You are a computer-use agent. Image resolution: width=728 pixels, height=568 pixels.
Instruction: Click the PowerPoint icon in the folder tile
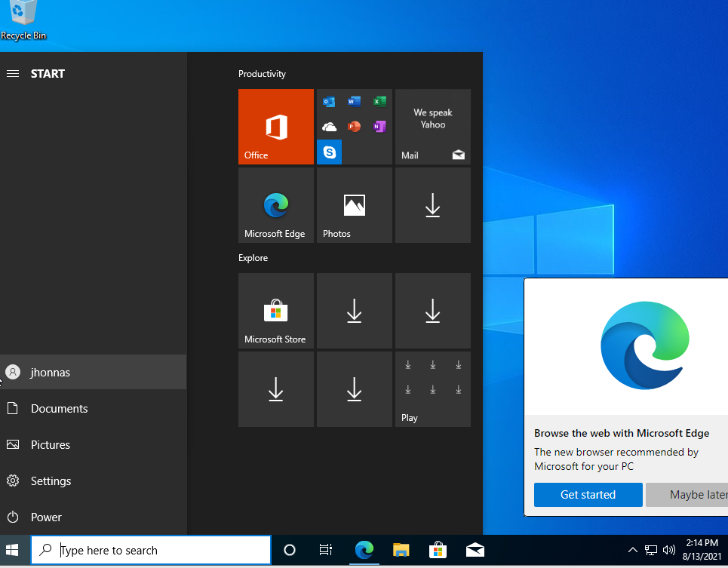point(355,127)
